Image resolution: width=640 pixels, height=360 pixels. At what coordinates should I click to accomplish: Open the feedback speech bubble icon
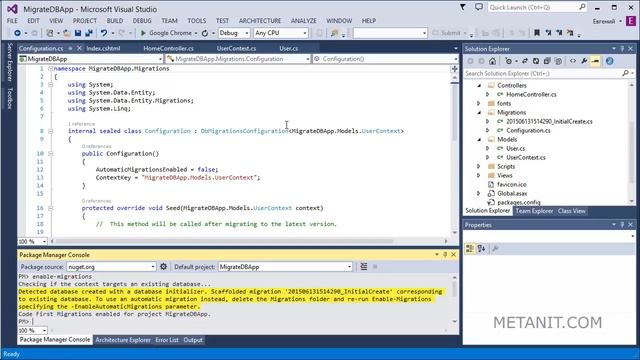479,7
